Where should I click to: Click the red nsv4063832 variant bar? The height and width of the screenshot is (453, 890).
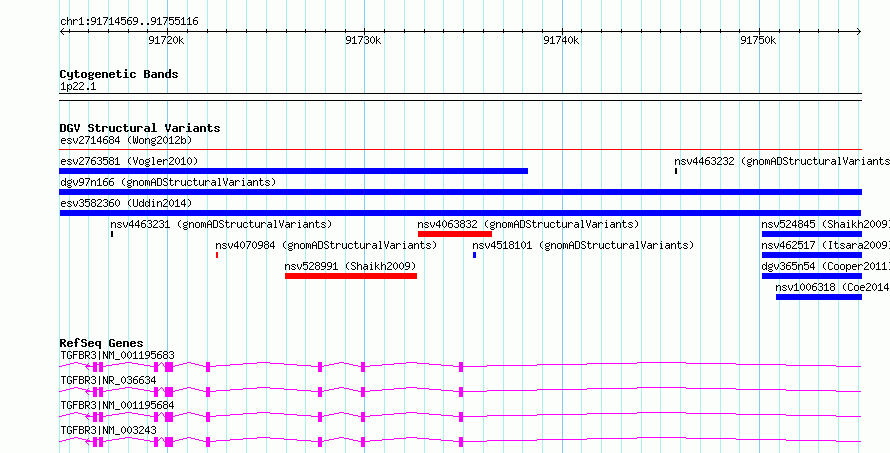pyautogui.click(x=455, y=234)
